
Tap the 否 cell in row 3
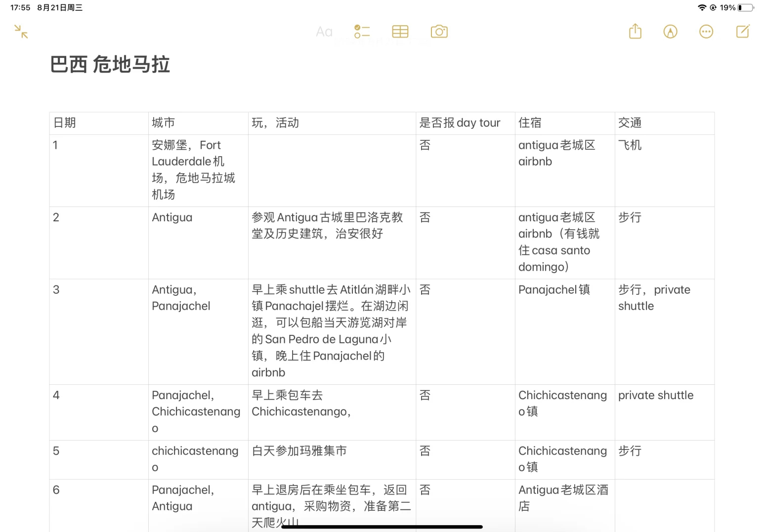click(x=466, y=331)
